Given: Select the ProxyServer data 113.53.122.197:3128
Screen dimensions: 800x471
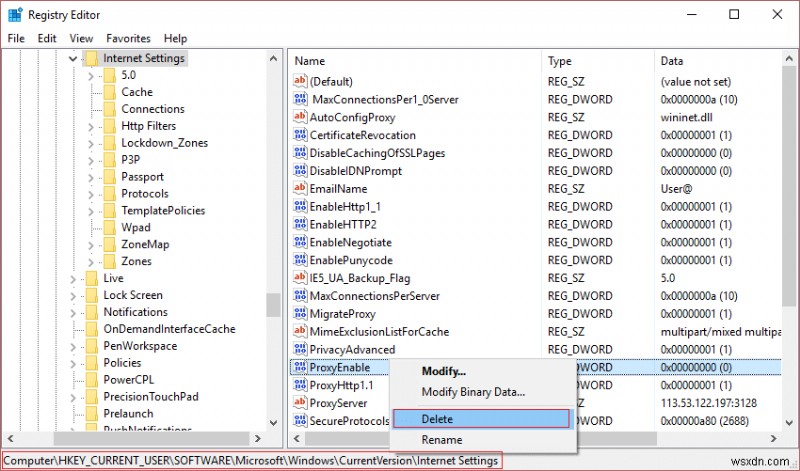Looking at the screenshot, I should [709, 403].
